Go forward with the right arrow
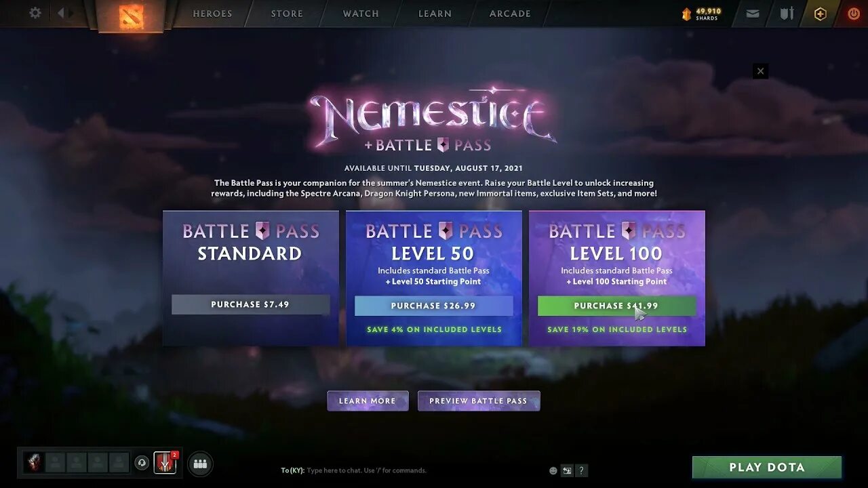 click(x=72, y=13)
